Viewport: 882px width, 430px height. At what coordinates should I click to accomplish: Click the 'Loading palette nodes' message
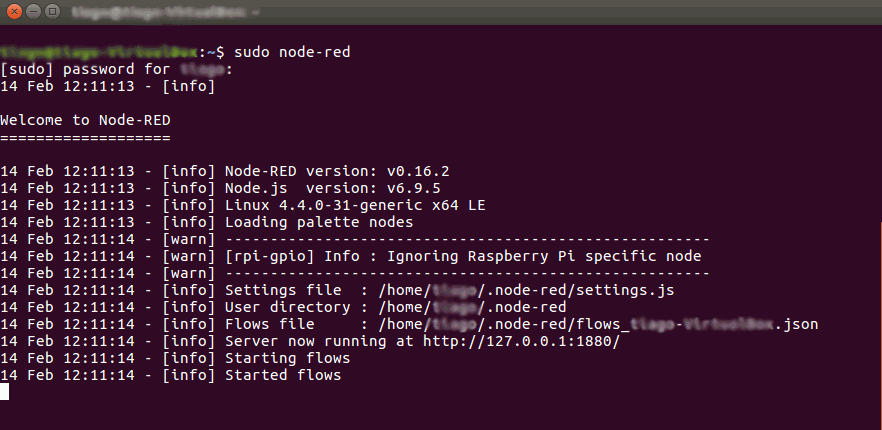[320, 222]
